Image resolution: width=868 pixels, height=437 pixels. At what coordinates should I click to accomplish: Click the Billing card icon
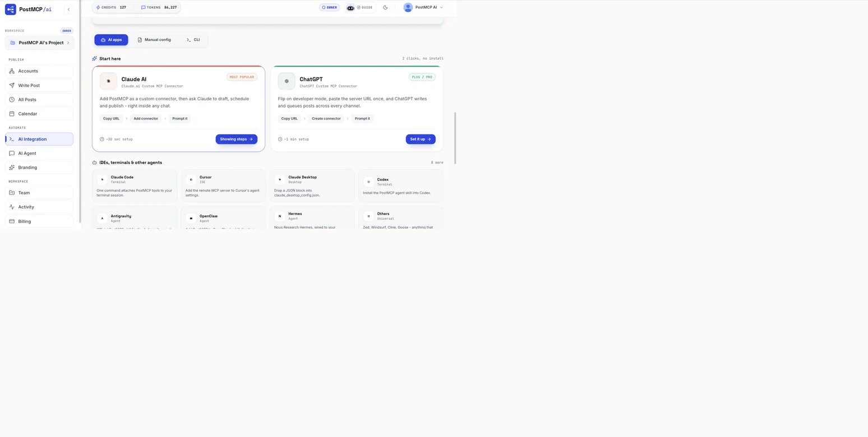click(x=12, y=221)
